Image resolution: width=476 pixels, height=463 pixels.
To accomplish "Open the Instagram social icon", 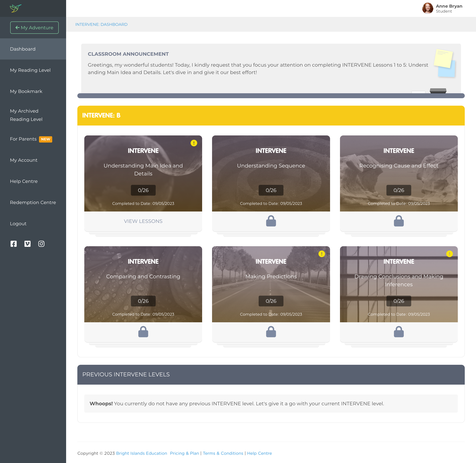I will point(41,244).
